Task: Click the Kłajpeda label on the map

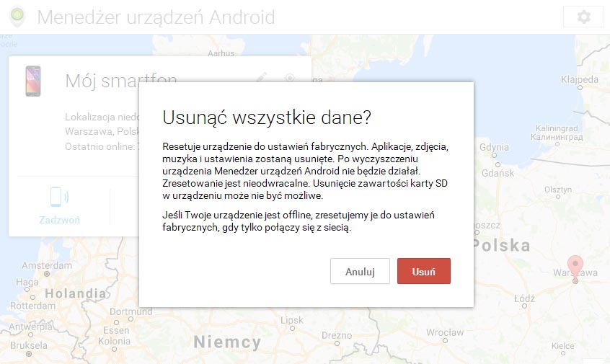Action: click(x=579, y=80)
